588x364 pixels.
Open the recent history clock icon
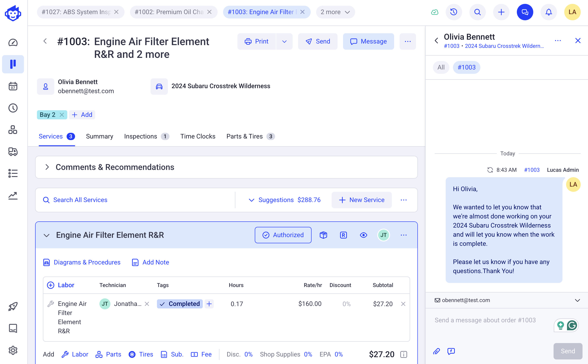click(x=453, y=12)
